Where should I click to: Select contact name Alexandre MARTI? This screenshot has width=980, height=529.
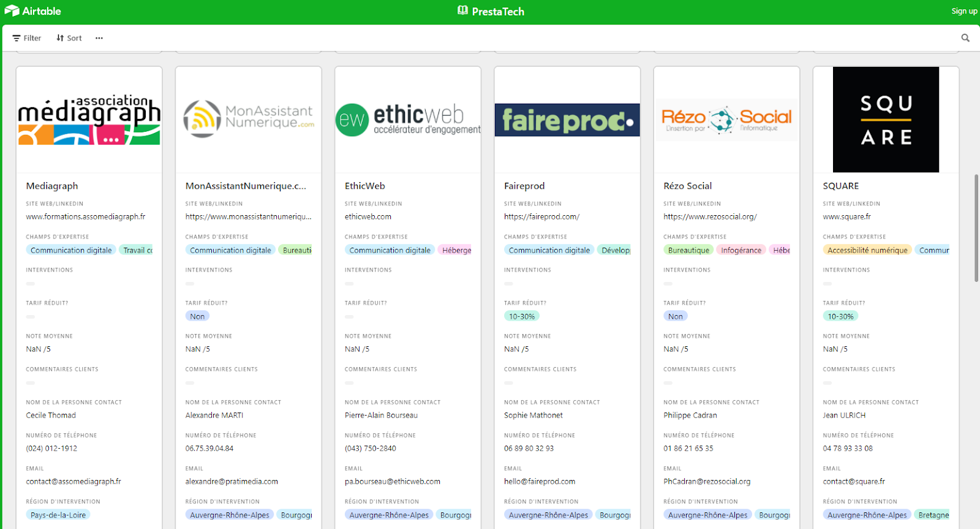[x=214, y=415]
